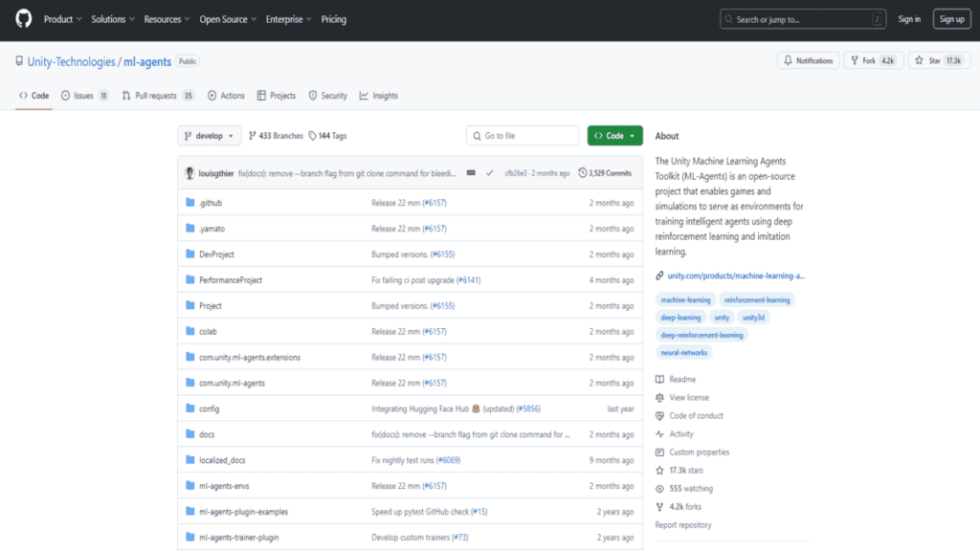Select the neural-networks topic tag
This screenshot has width=980, height=551.
[684, 352]
